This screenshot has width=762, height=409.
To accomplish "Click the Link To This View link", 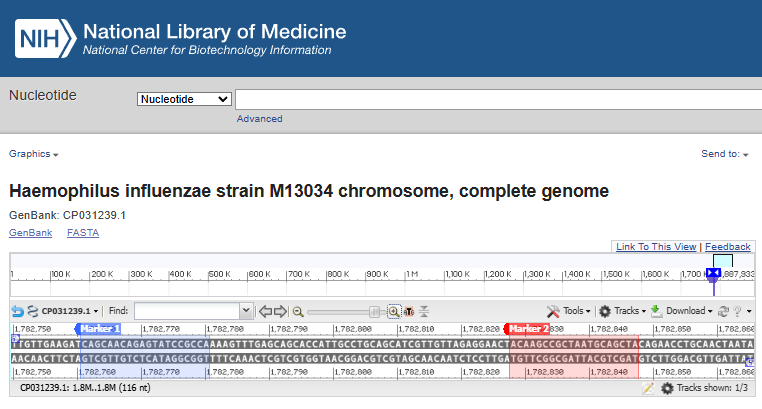I will click(656, 247).
